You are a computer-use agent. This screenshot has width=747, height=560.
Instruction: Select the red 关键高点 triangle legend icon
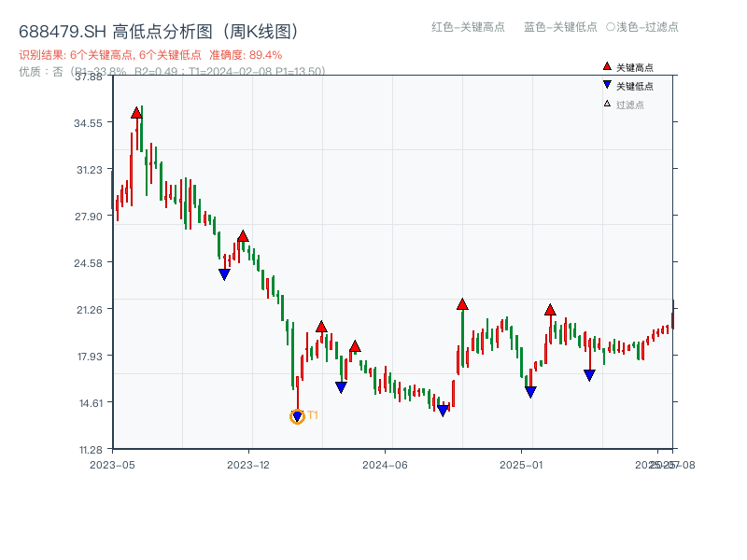[605, 66]
